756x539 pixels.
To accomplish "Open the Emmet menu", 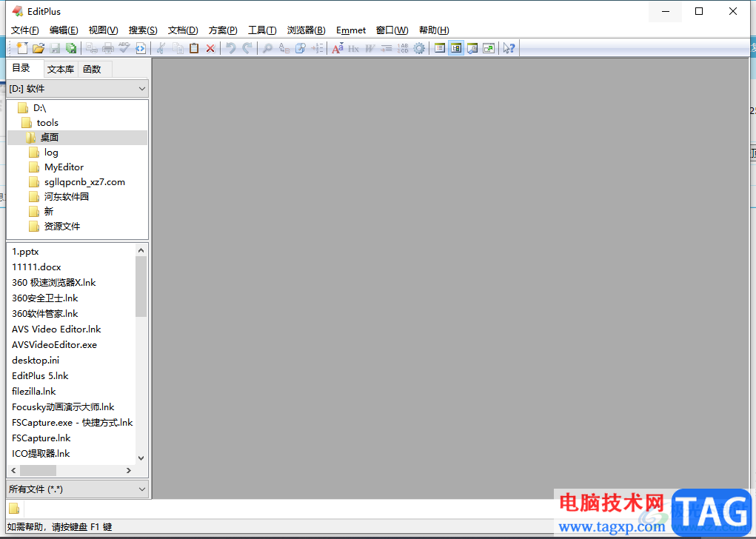I will tap(351, 30).
